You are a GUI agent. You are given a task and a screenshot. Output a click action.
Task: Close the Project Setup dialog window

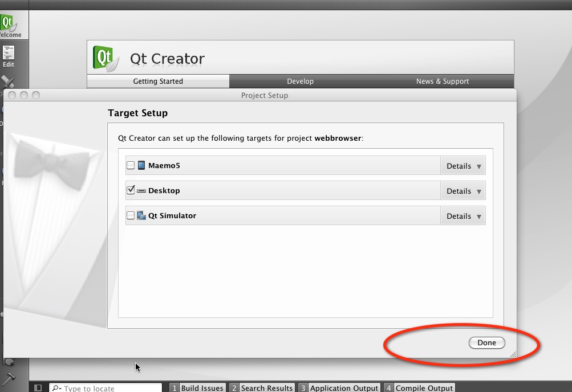pyautogui.click(x=12, y=95)
